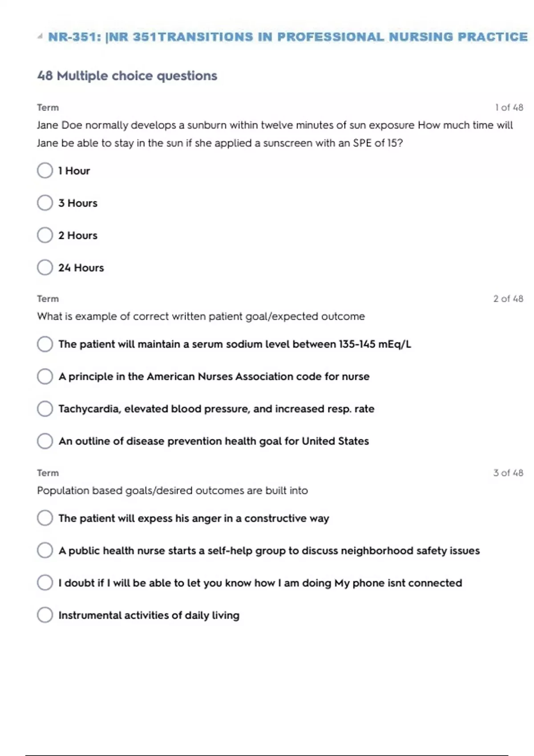
Task: Click the "48 Multiple choice questions" heading
Action: point(127,76)
